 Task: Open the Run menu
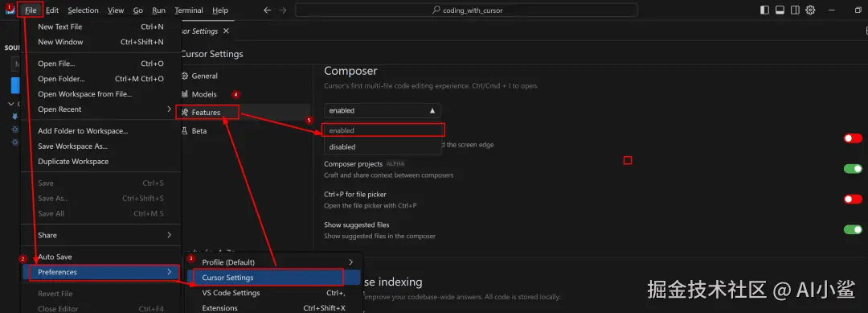pyautogui.click(x=159, y=10)
